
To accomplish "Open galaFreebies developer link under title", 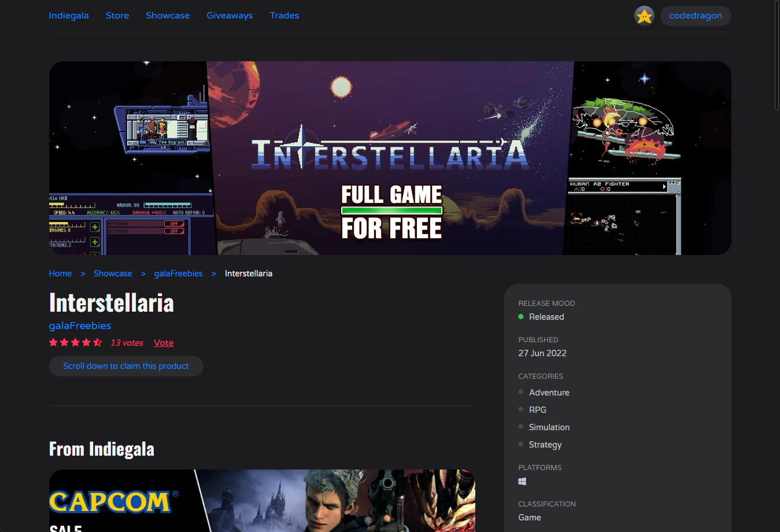I will click(x=80, y=326).
